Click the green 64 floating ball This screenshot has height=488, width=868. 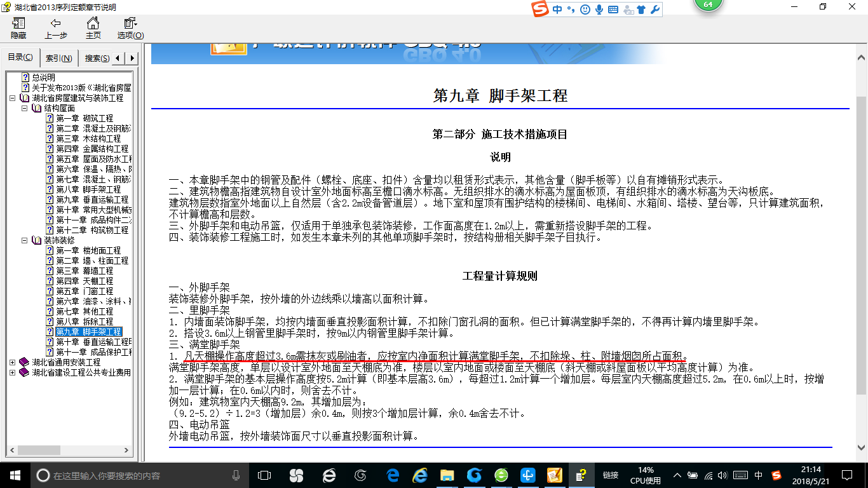707,4
